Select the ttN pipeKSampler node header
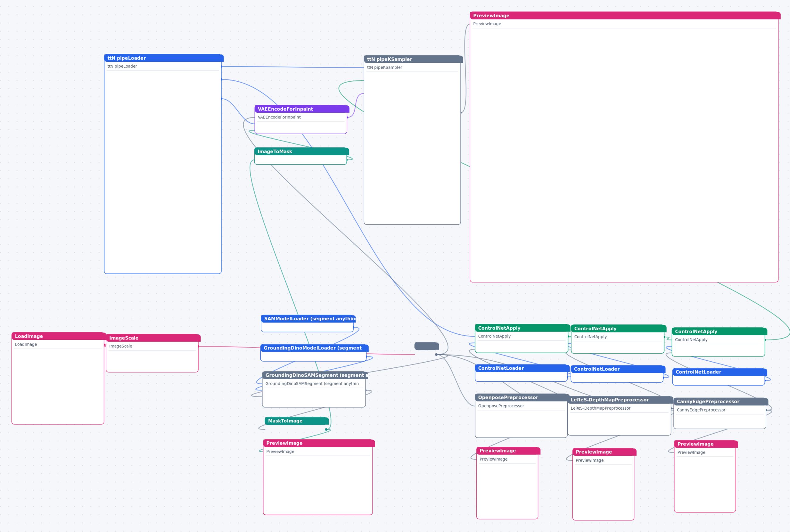The image size is (790, 532). tap(413, 59)
